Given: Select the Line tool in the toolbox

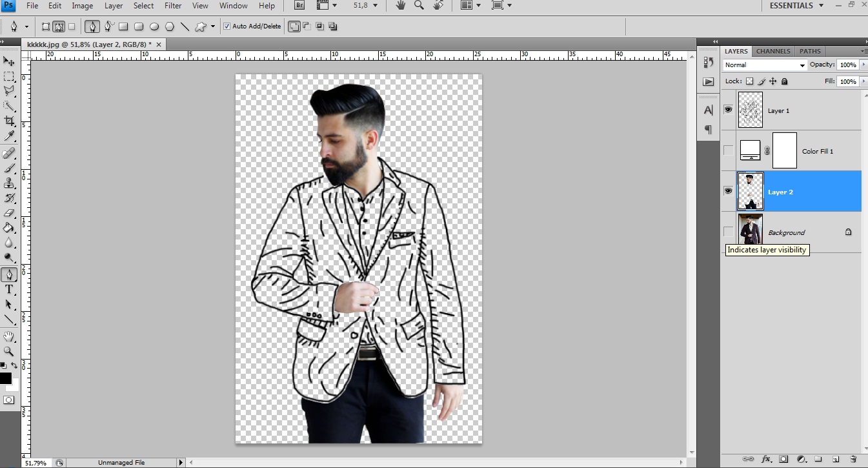Looking at the screenshot, I should [9, 320].
